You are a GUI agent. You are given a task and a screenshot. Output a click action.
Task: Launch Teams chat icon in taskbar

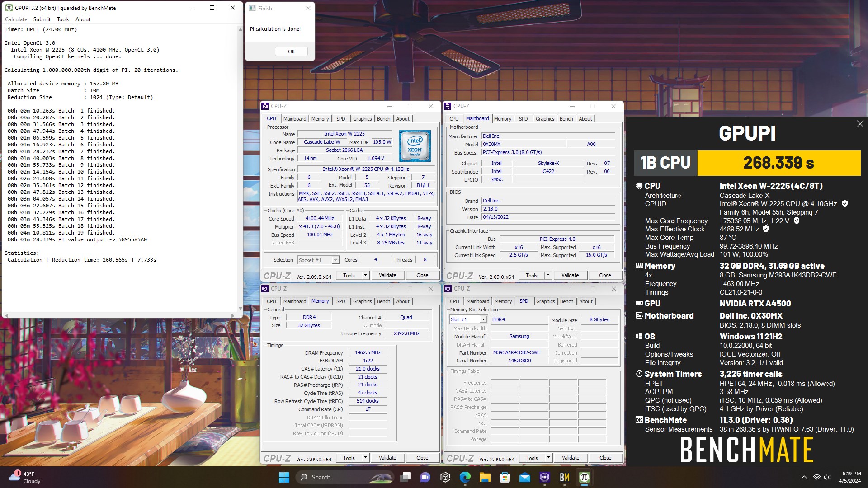pyautogui.click(x=425, y=477)
